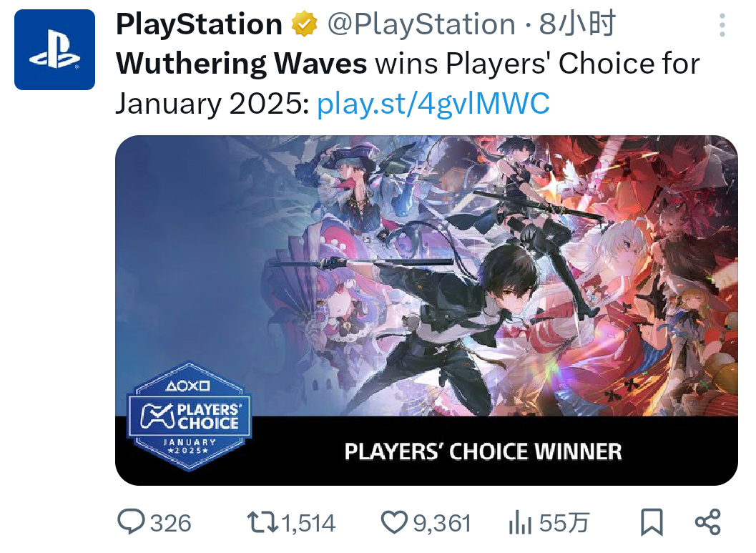
Task: Reply using the speech bubble icon
Action: (x=131, y=522)
